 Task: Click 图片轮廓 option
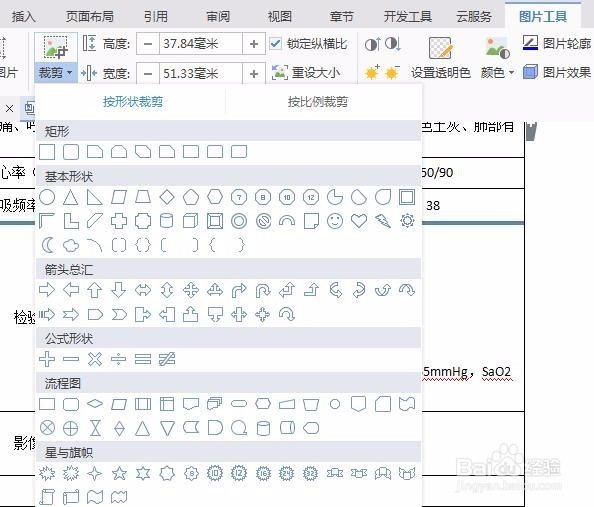[x=557, y=44]
